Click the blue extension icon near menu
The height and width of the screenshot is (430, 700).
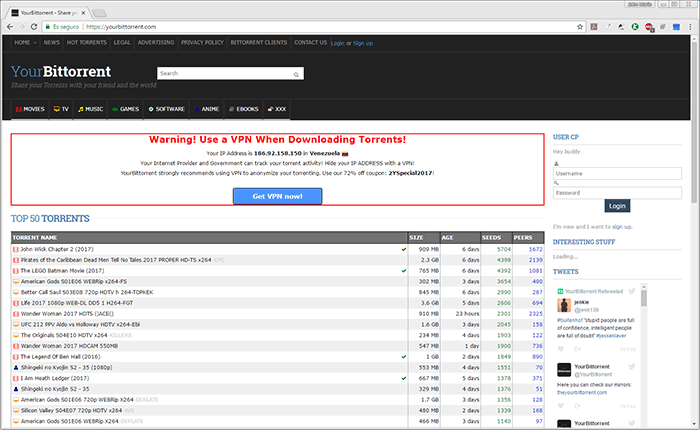676,27
